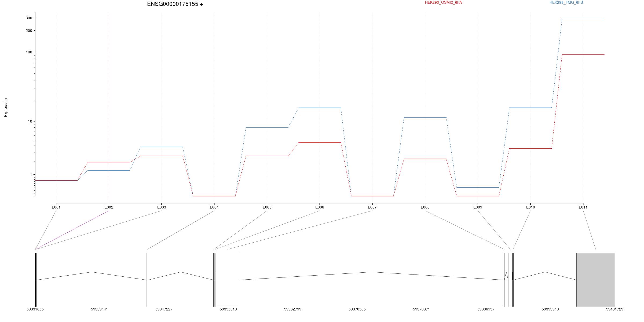This screenshot has height=322, width=644.
Task: Click the blue TMG line segment at E011
Action: pos(583,19)
